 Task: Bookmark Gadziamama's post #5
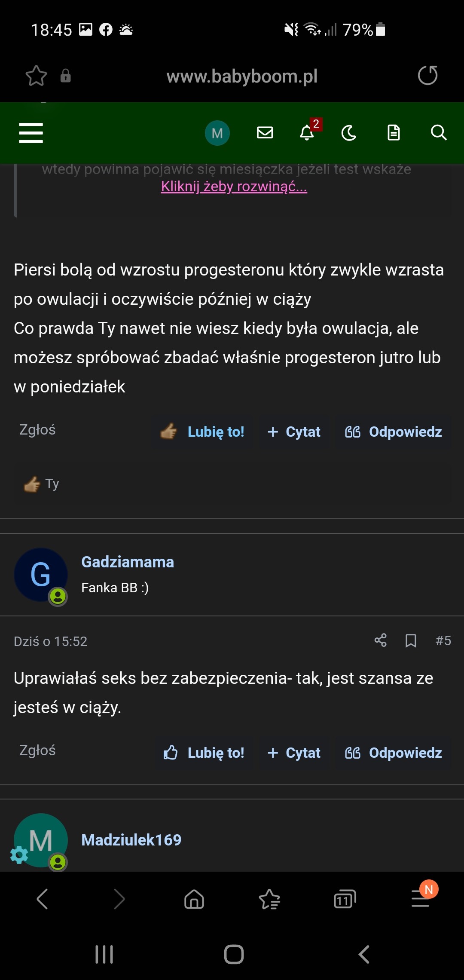(411, 640)
